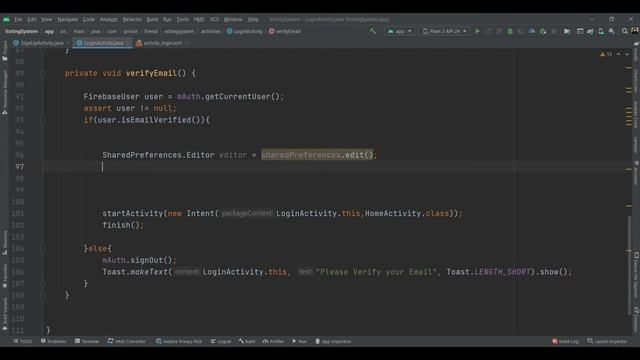The height and width of the screenshot is (360, 640).
Task: Start debugging with the green bug icon
Action: point(510,31)
